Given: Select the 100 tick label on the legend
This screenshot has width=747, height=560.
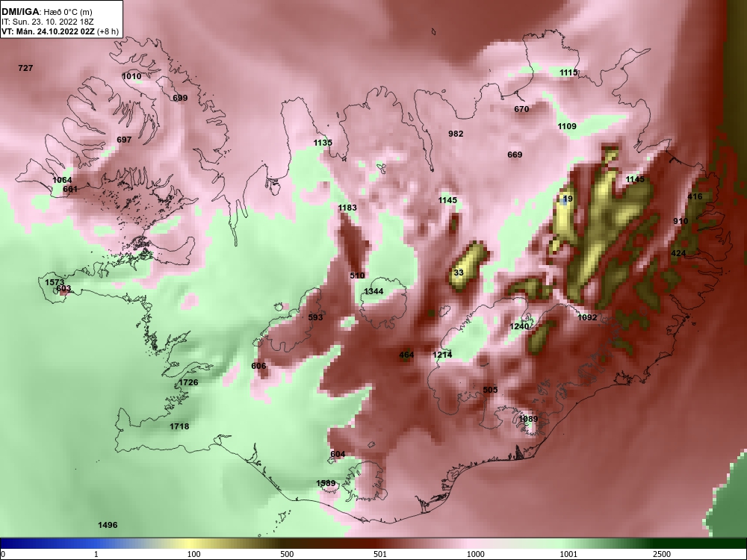Looking at the screenshot, I should [193, 554].
